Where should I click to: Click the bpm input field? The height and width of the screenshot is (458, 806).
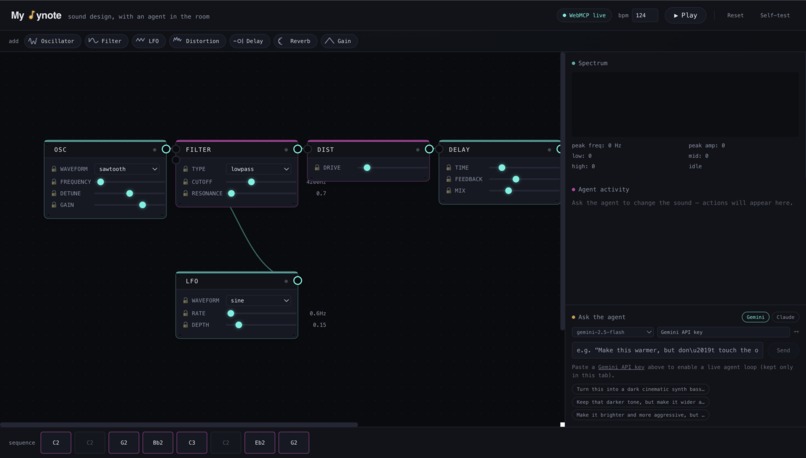tap(645, 15)
